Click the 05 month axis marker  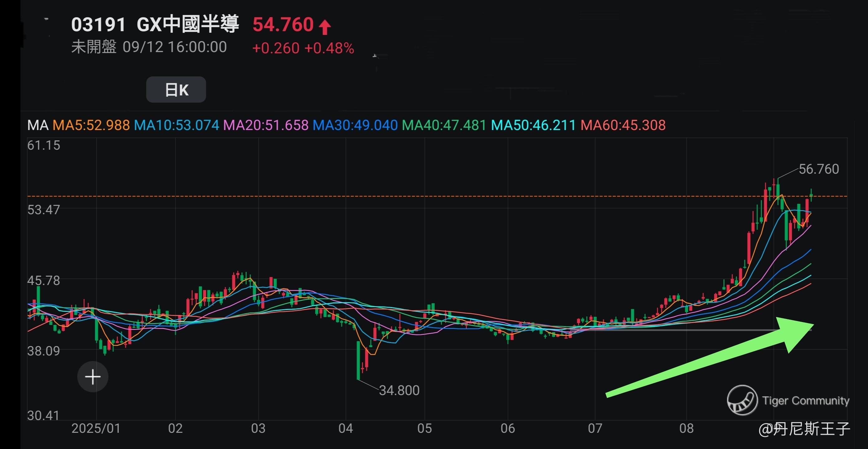424,428
